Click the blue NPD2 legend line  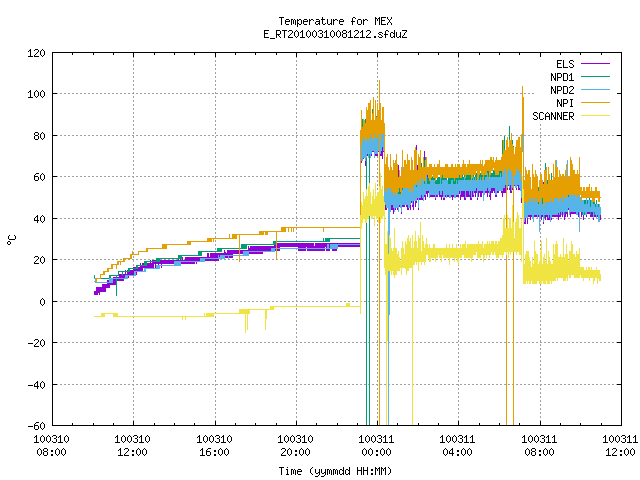(595, 90)
